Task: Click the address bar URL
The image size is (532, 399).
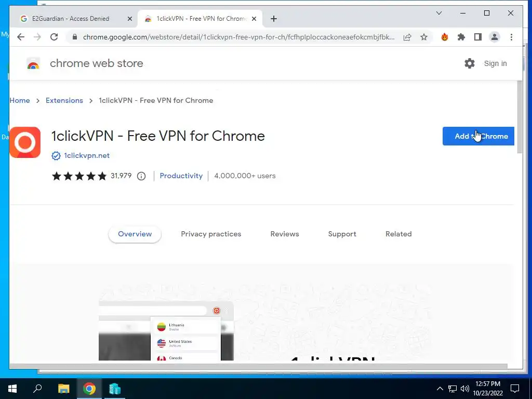Action: [x=238, y=37]
